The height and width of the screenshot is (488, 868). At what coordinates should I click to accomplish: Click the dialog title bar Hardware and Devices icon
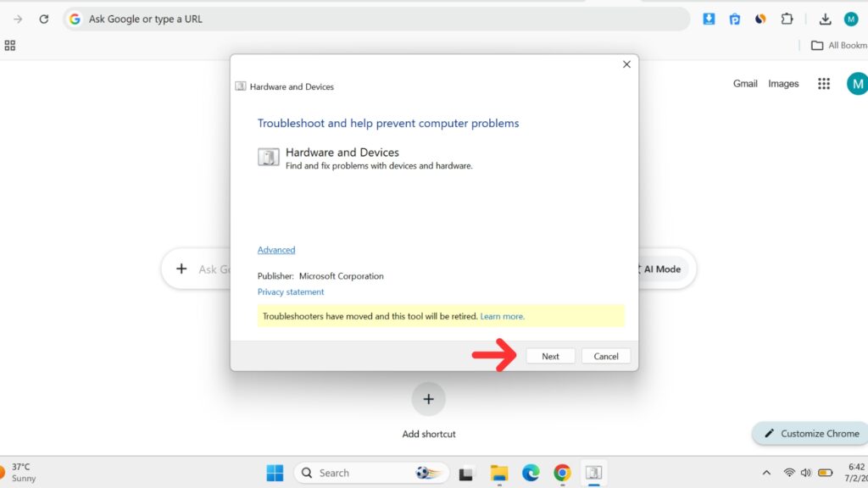pos(240,86)
